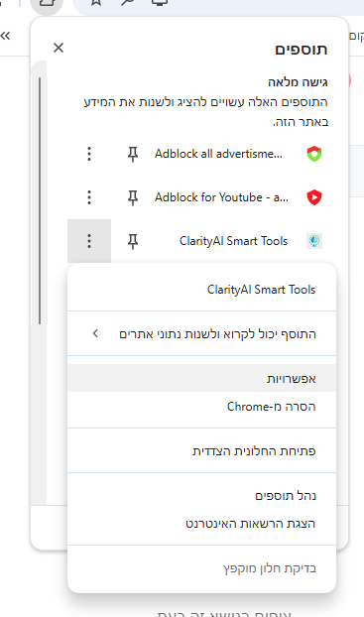
Task: Click the ClarityAI Smart Tools extension icon
Action: pos(314,241)
